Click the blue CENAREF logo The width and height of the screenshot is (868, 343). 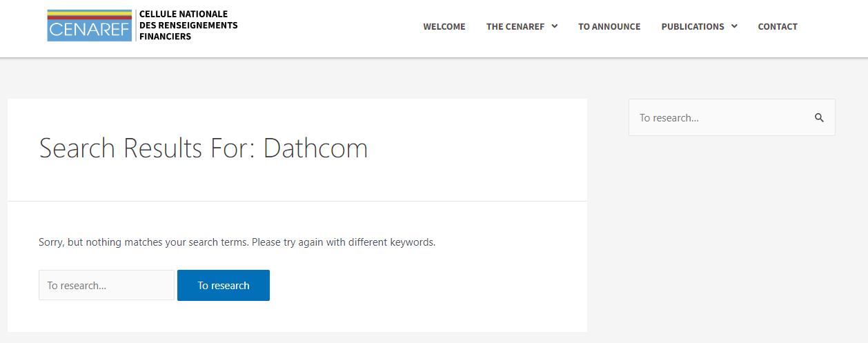click(x=89, y=26)
